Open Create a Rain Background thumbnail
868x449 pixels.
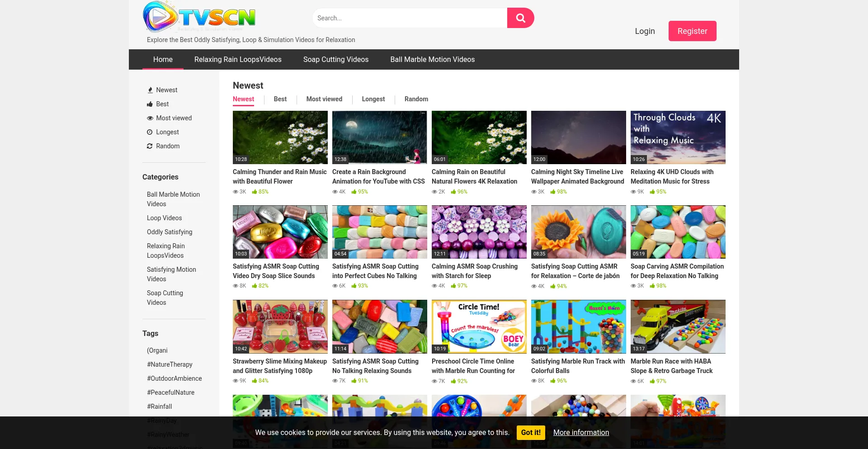click(x=380, y=137)
